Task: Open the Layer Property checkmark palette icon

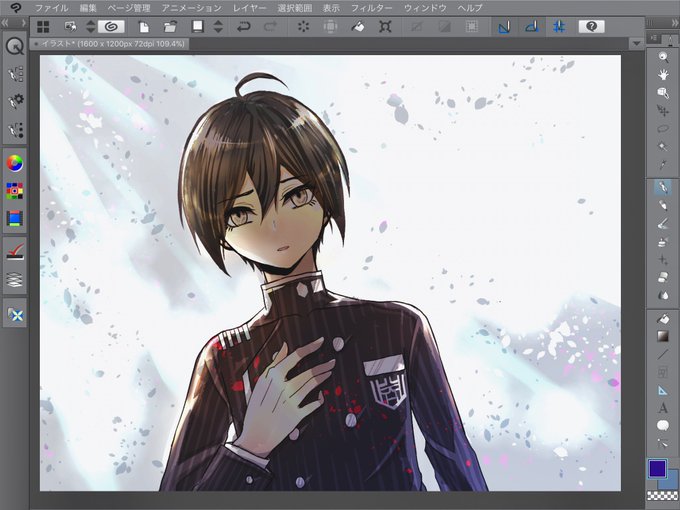Action: click(16, 252)
